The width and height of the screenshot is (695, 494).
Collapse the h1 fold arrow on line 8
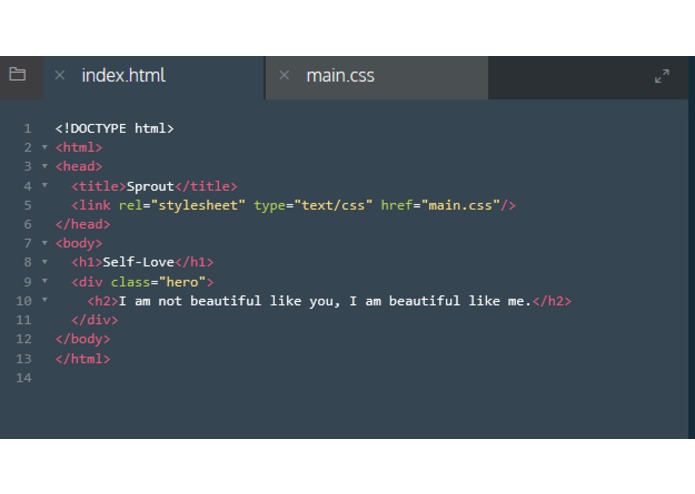(x=45, y=262)
